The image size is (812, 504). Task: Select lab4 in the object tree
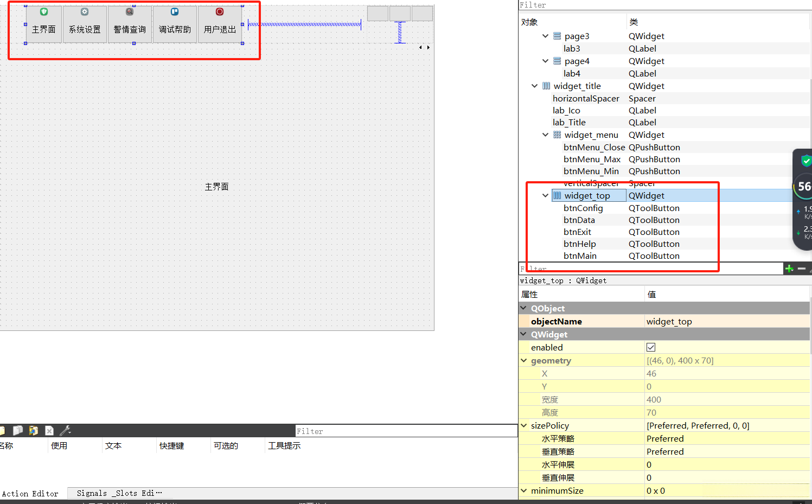click(x=572, y=74)
